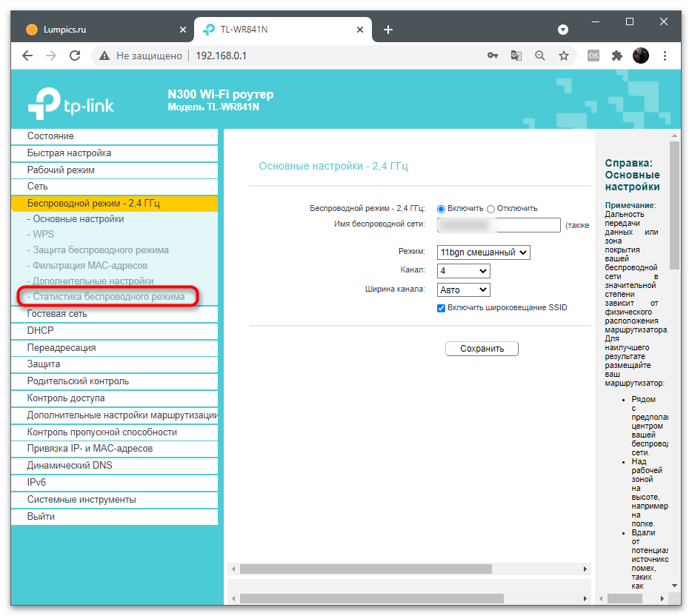Switch to the Lumpics.ru tab
This screenshot has width=692, height=616.
[103, 30]
